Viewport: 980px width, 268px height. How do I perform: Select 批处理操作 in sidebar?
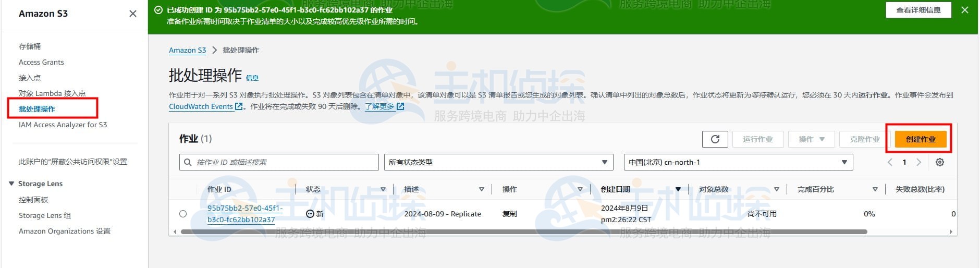click(x=37, y=109)
